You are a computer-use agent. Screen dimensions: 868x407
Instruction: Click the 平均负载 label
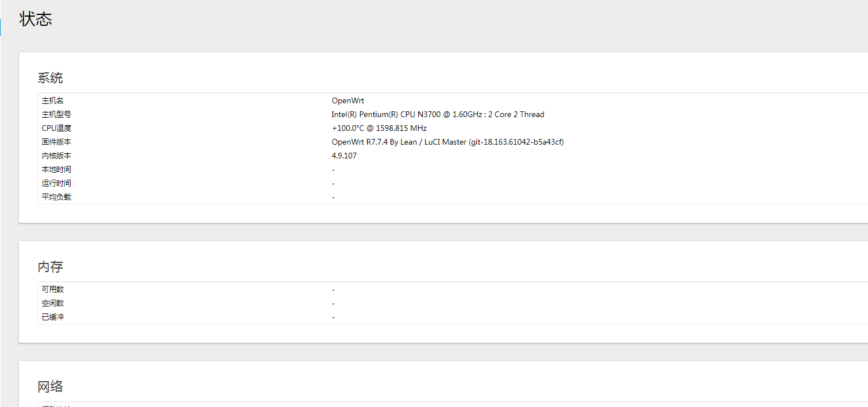(56, 197)
